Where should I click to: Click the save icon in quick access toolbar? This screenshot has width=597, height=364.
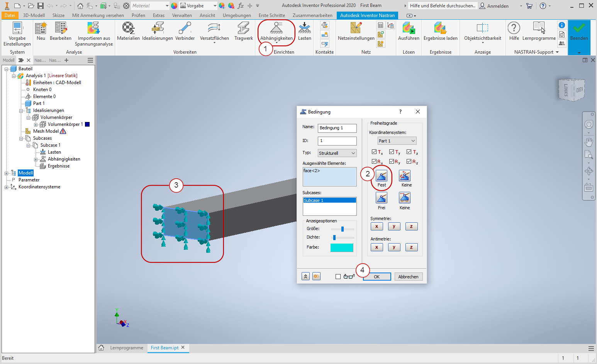tap(40, 6)
